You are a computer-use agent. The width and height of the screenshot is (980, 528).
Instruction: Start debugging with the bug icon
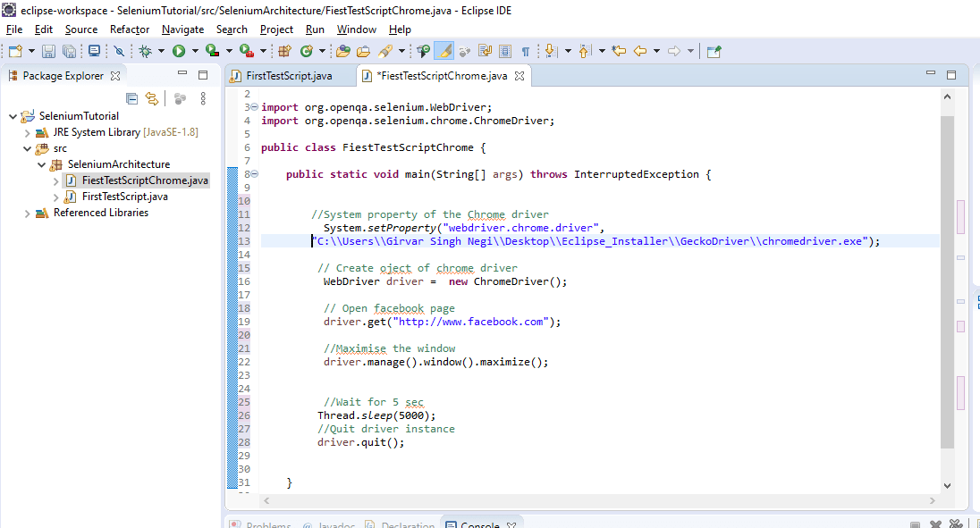click(x=146, y=51)
